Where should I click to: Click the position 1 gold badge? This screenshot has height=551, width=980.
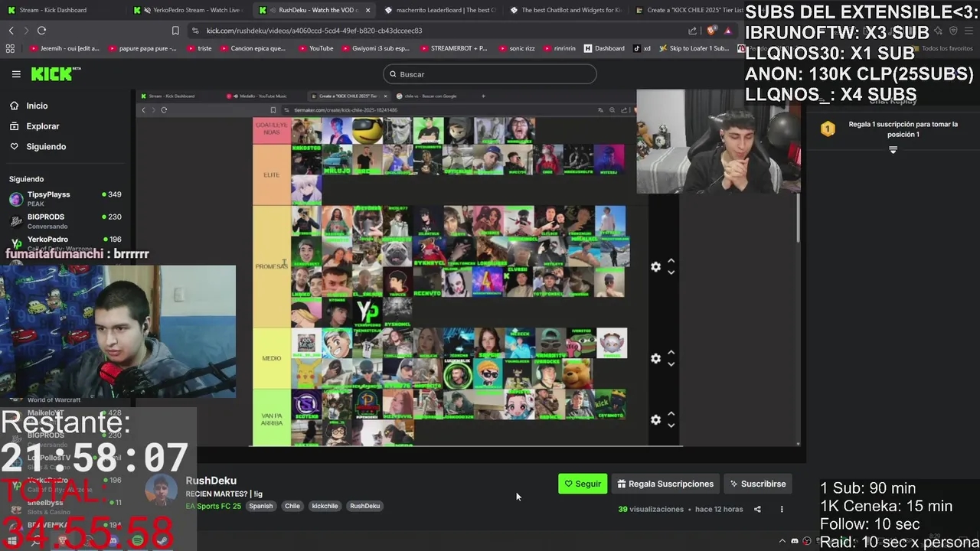828,129
